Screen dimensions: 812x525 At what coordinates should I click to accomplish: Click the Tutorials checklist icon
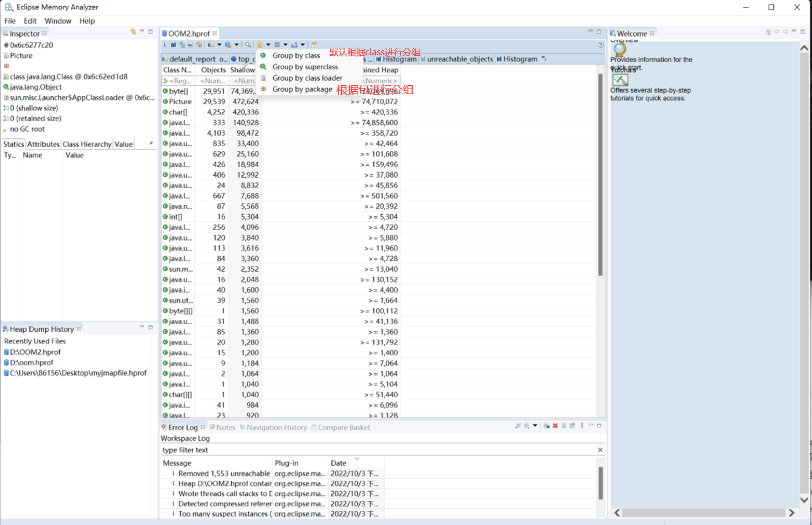pos(620,80)
